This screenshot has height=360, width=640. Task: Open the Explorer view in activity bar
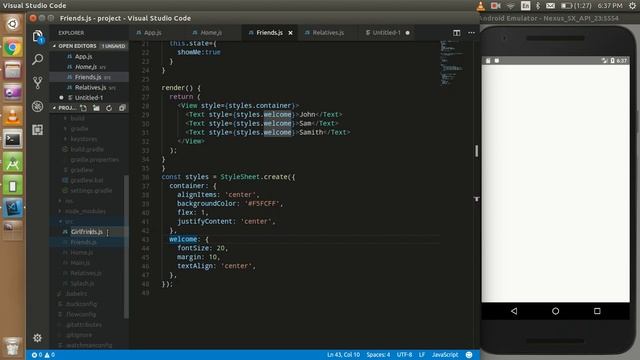click(x=38, y=36)
